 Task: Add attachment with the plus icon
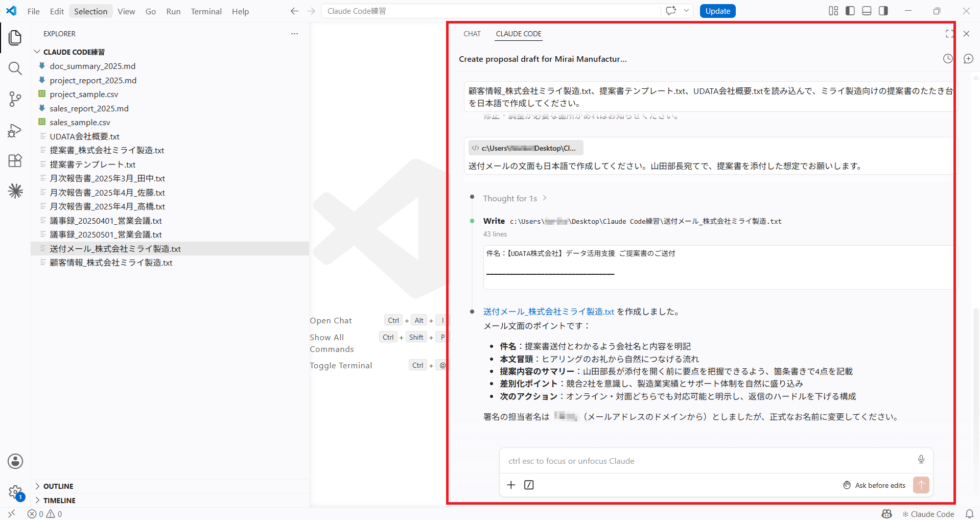tap(511, 485)
